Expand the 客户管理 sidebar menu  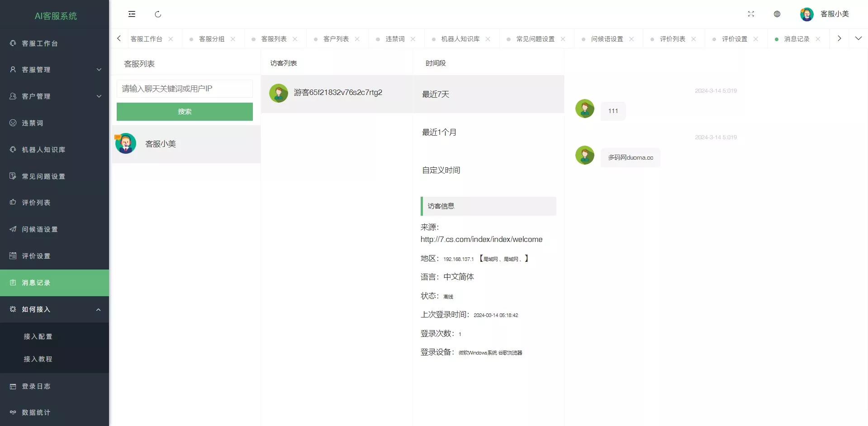54,96
